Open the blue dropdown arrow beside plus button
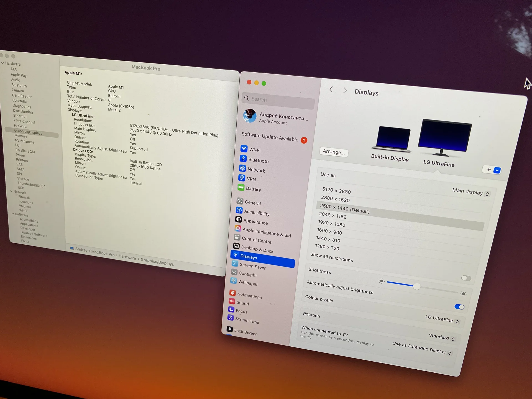532x399 pixels. point(497,170)
